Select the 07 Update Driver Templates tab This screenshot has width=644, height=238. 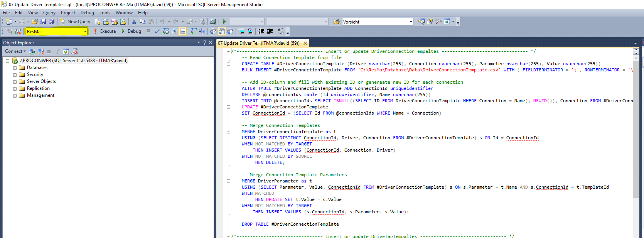click(258, 43)
